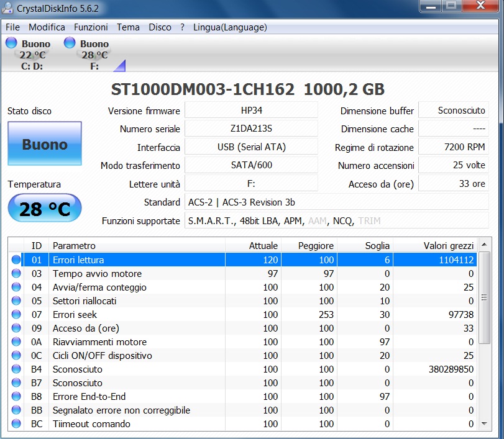The image size is (504, 439).
Task: Click the Standard field ACS-2 | ACS-3
Action: (337, 202)
